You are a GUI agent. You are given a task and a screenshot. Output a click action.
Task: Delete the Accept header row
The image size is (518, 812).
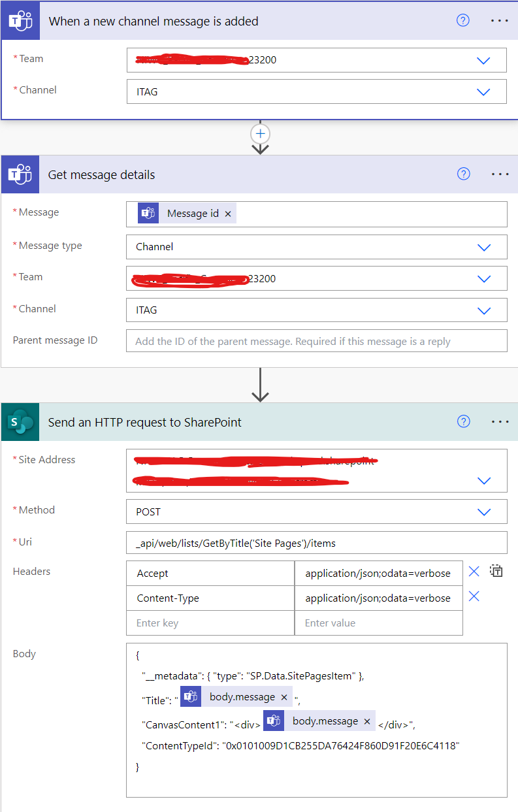(x=474, y=572)
